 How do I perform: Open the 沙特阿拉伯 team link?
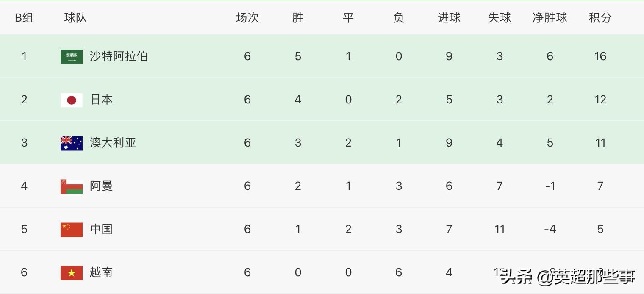(119, 56)
